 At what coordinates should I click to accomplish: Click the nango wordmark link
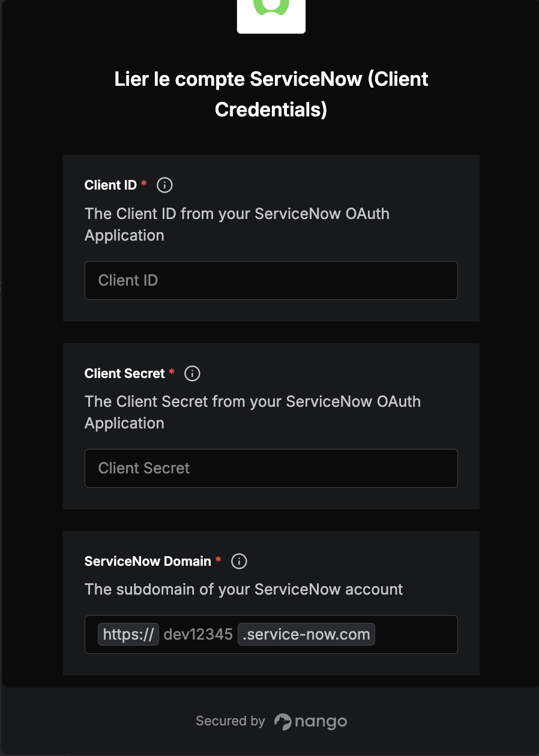(320, 721)
